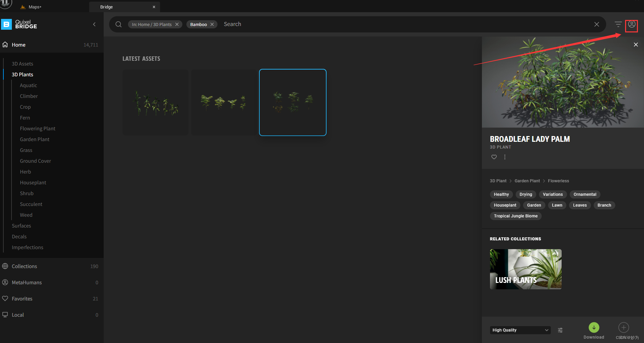
Task: Close the asset details panel
Action: (636, 45)
